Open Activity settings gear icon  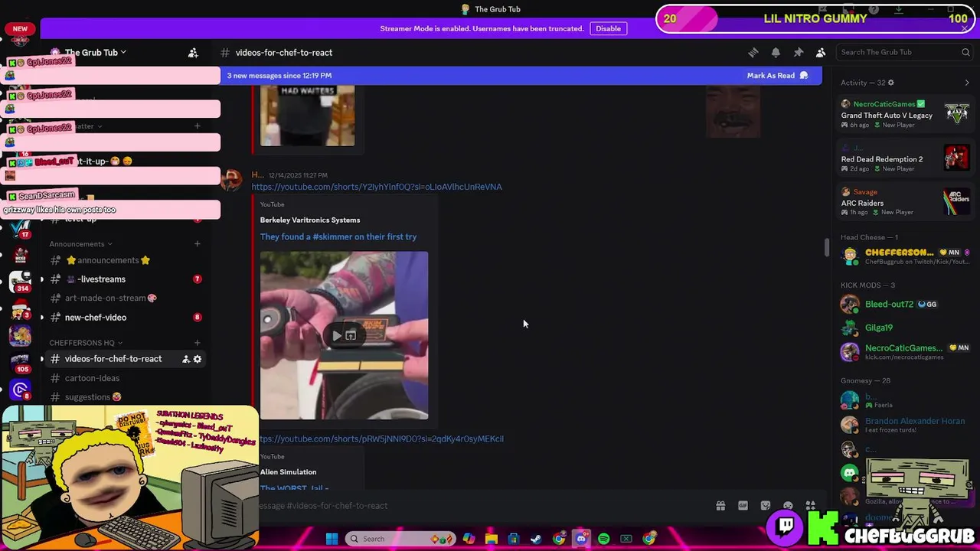pos(890,83)
